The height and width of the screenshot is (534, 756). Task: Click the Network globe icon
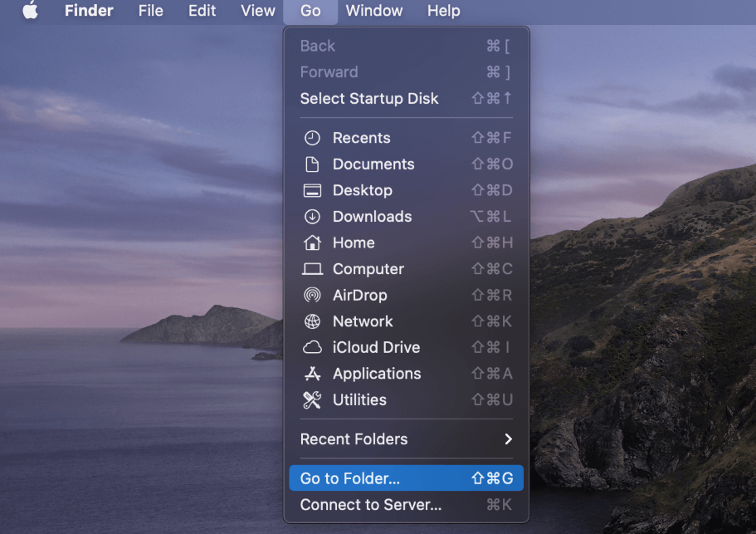[x=312, y=321]
